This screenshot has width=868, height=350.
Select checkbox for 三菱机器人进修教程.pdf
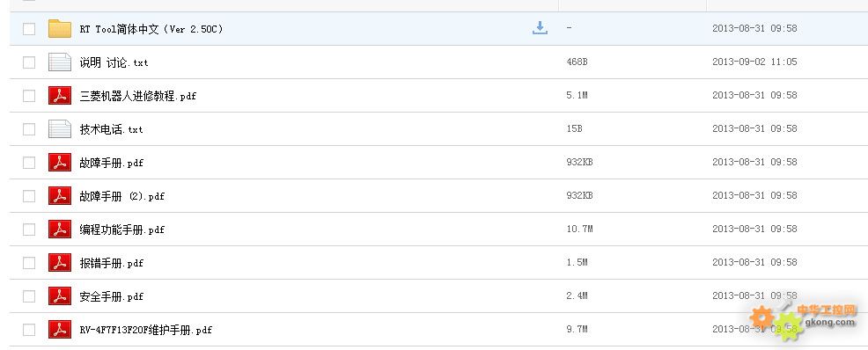tap(29, 96)
